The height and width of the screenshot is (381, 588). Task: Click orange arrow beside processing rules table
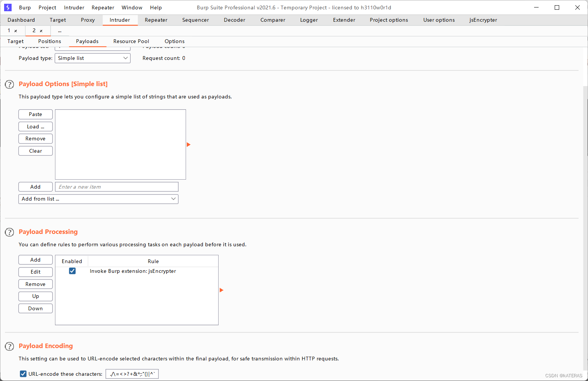(x=221, y=290)
